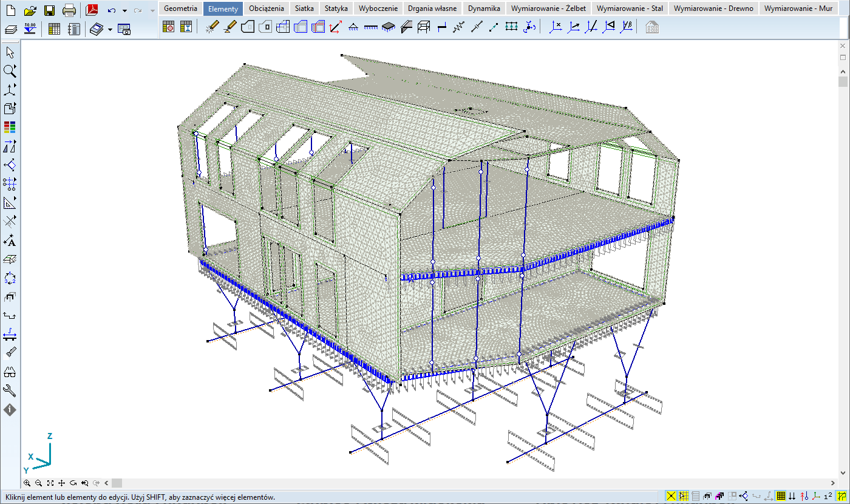The width and height of the screenshot is (850, 504).
Task: Open the undo history dropdown arrow
Action: point(124,11)
